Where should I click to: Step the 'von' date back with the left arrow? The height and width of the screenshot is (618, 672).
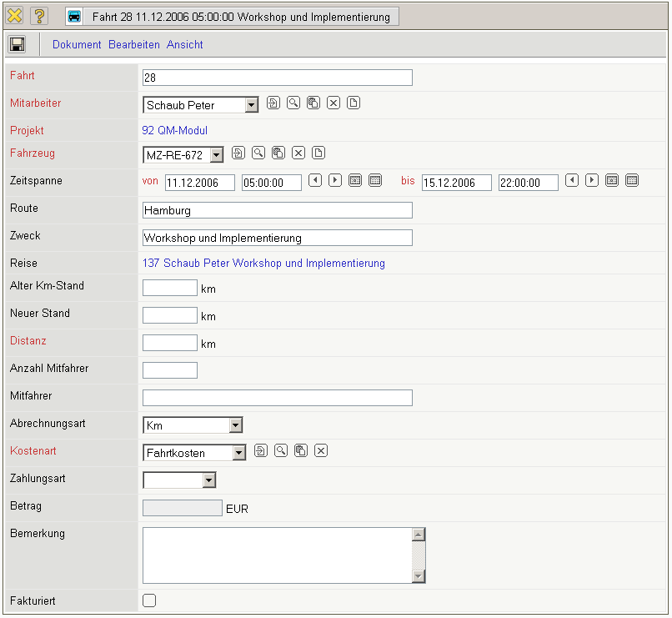pyautogui.click(x=315, y=180)
